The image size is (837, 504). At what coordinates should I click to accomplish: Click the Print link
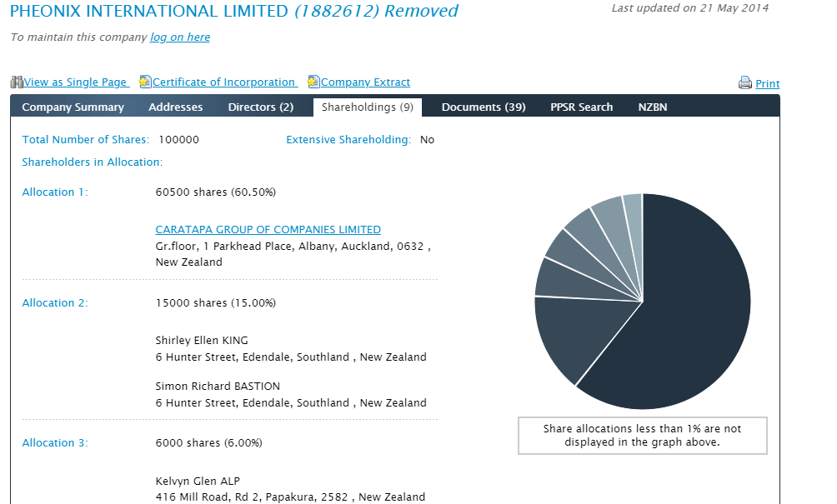(767, 84)
